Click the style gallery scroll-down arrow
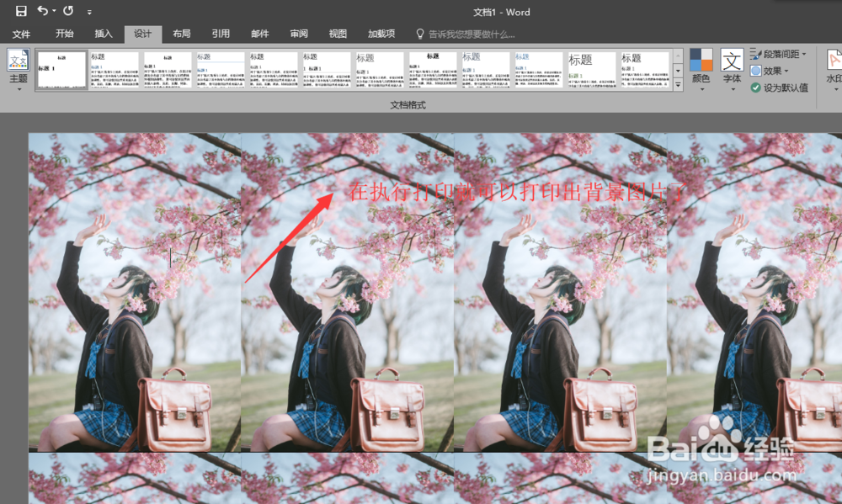 coord(678,70)
